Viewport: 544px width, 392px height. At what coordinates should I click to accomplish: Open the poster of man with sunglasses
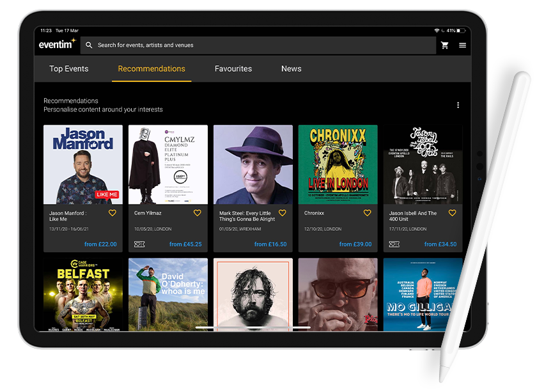point(338,294)
